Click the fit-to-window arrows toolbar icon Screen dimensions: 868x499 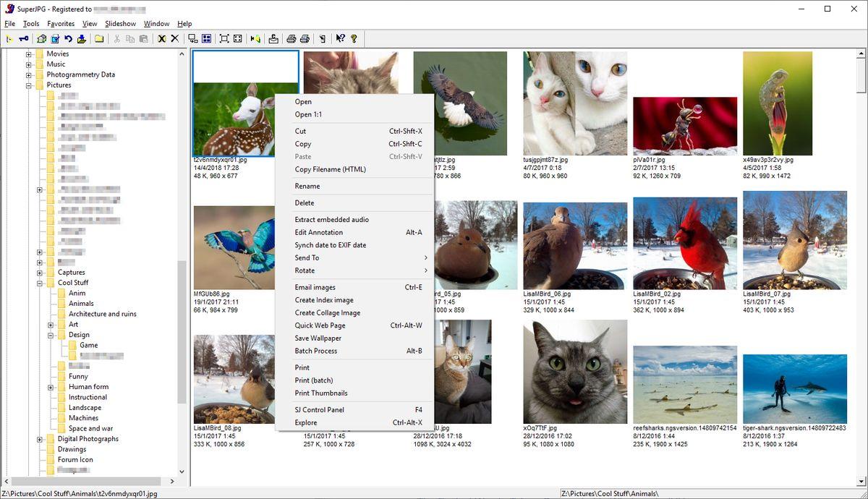click(238, 38)
